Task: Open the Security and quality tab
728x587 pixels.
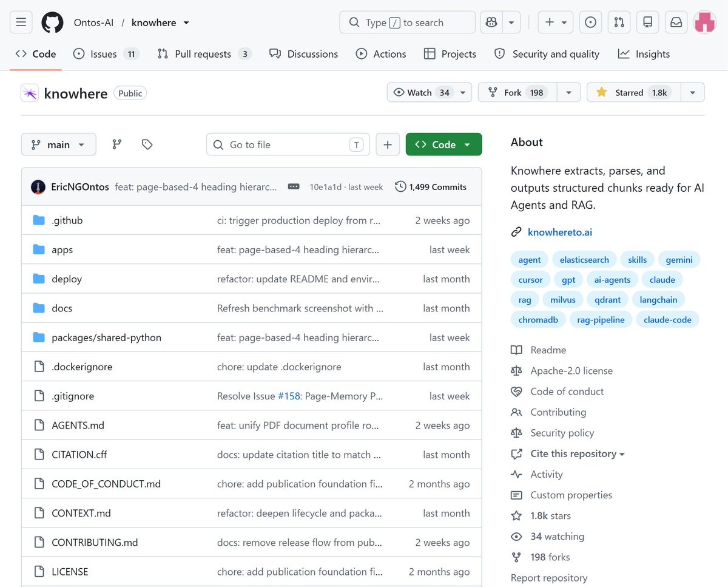Action: pos(547,54)
